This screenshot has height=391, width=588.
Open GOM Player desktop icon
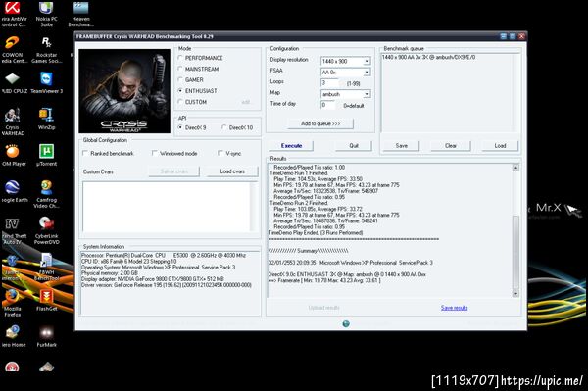pyautogui.click(x=13, y=155)
